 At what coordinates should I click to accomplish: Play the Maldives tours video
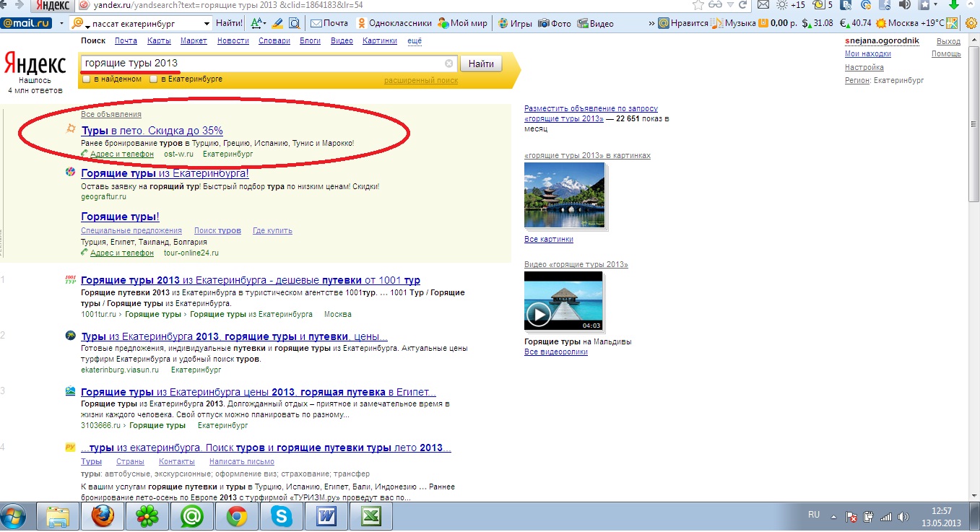pyautogui.click(x=563, y=301)
